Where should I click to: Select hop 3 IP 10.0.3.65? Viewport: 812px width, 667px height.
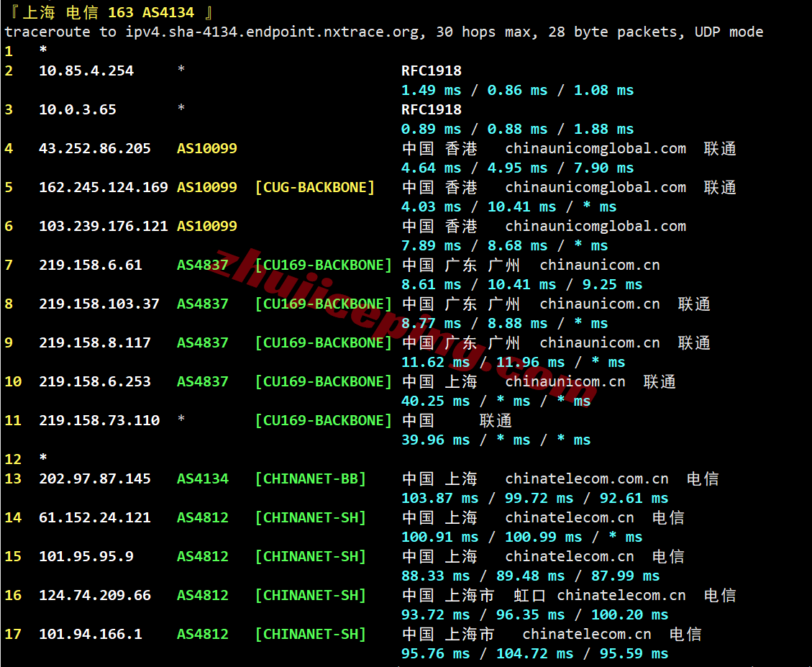[78, 110]
